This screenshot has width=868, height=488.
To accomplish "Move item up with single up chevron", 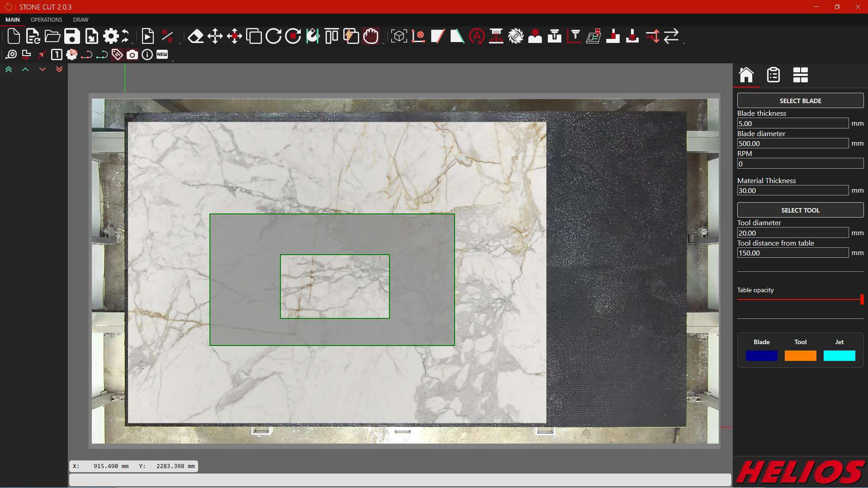I will (25, 69).
